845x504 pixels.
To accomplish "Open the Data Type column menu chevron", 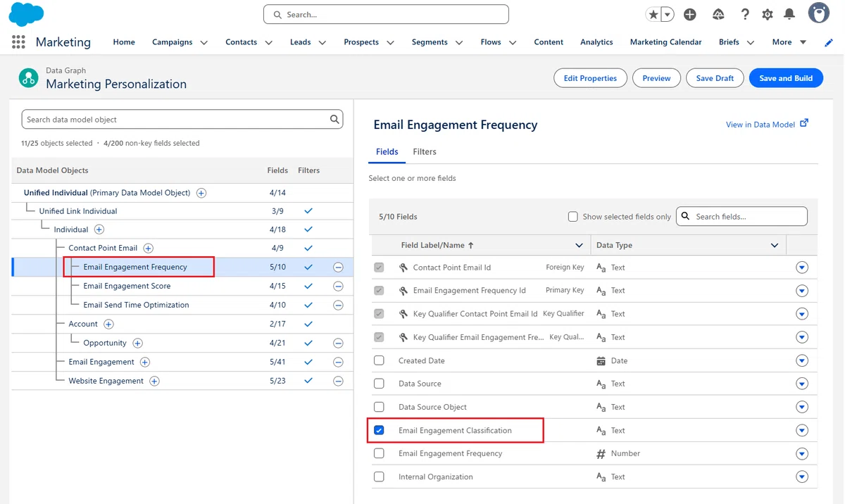I will click(775, 246).
